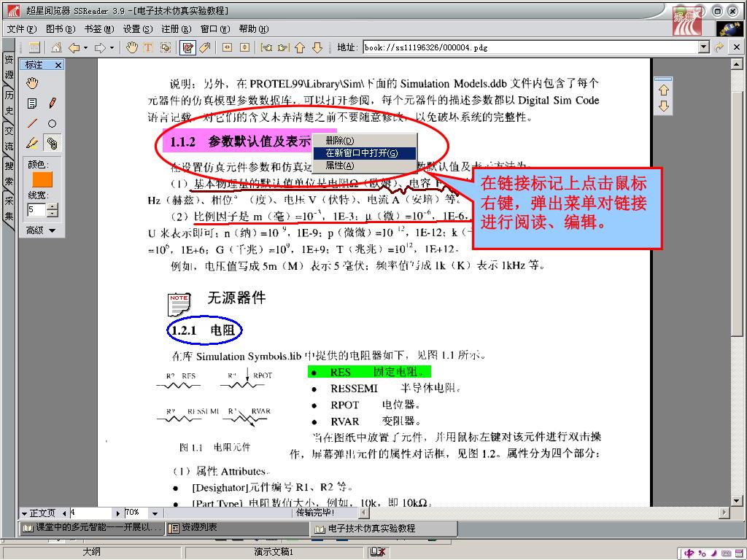Click the 线宽 line width field

[x=36, y=209]
